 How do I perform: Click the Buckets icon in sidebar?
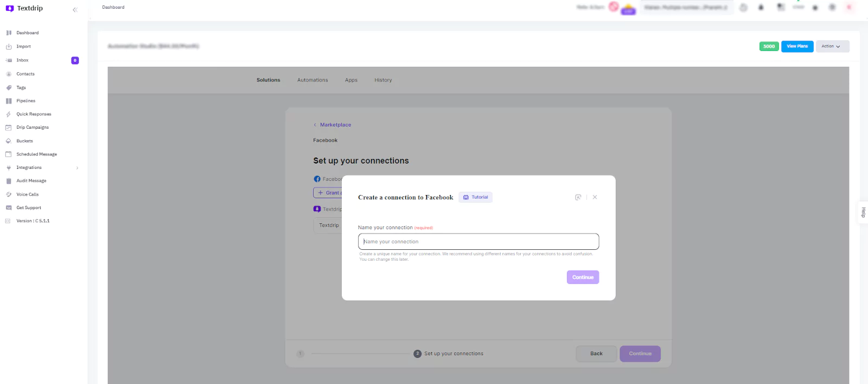click(9, 141)
